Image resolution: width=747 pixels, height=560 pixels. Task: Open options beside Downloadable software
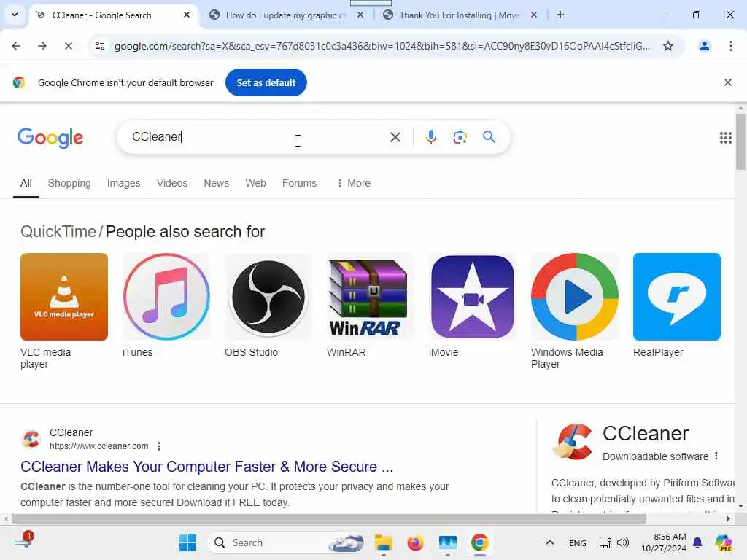[716, 456]
